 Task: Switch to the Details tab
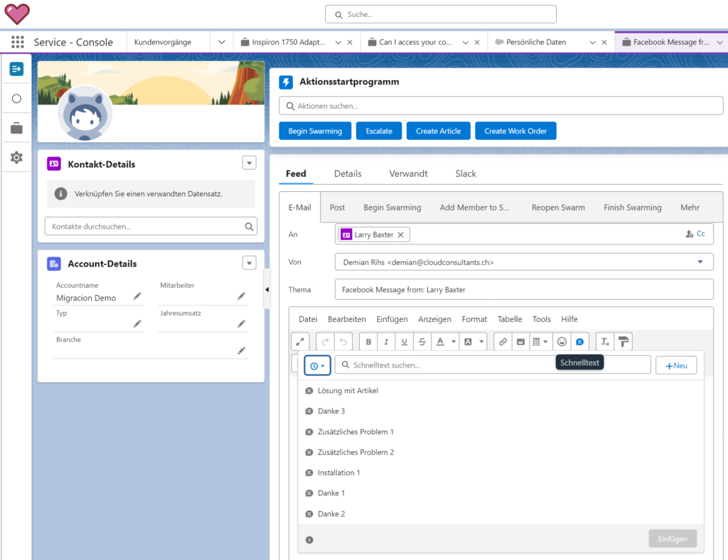coord(348,173)
